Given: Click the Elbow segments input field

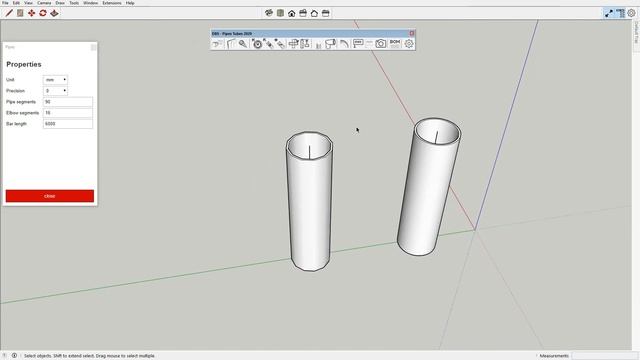Looking at the screenshot, I should coord(68,113).
